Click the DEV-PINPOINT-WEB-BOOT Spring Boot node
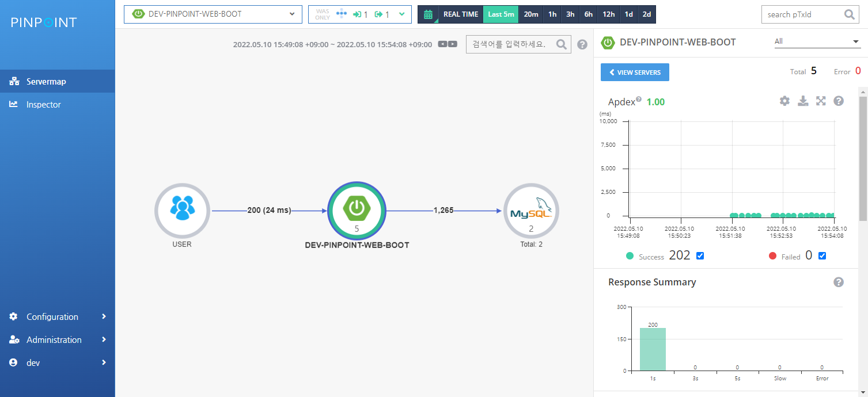This screenshot has height=397, width=868. 357,211
